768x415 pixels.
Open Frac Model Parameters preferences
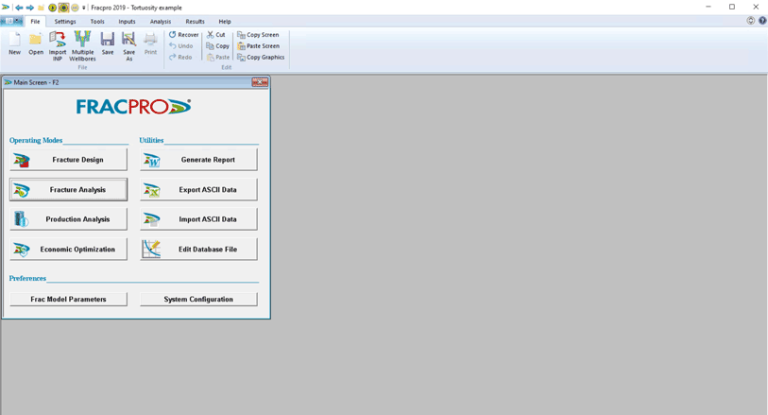pos(68,299)
